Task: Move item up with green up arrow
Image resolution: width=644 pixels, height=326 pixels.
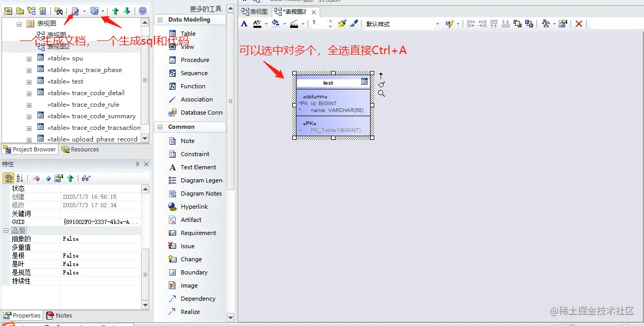Action: [x=116, y=11]
